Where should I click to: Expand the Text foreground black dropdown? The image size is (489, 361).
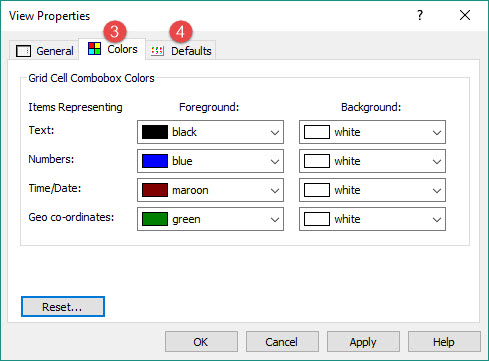point(210,132)
